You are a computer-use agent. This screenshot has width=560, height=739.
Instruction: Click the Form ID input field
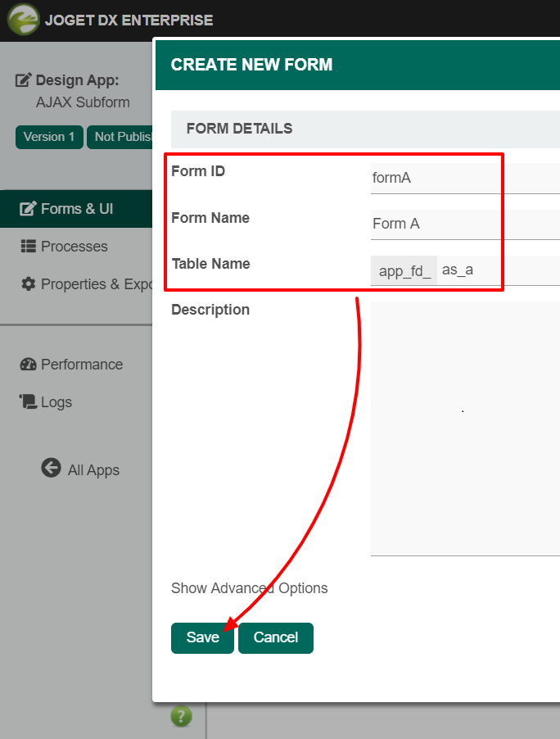coord(464,178)
